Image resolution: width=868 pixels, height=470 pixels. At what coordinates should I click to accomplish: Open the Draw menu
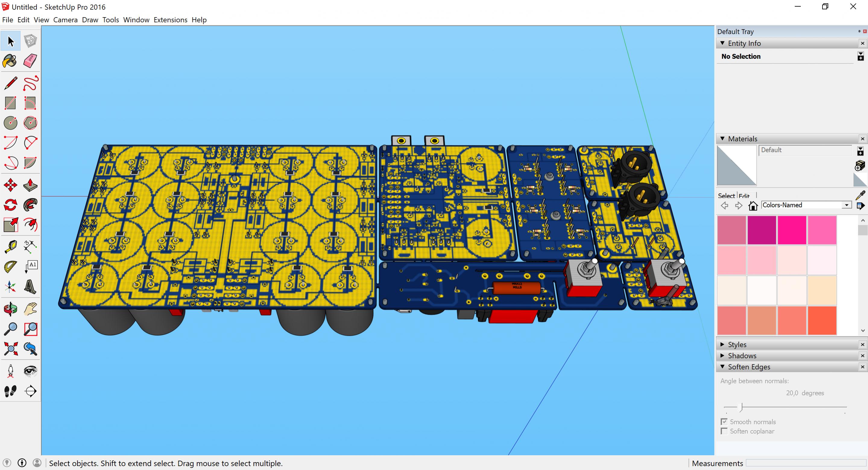pos(90,20)
